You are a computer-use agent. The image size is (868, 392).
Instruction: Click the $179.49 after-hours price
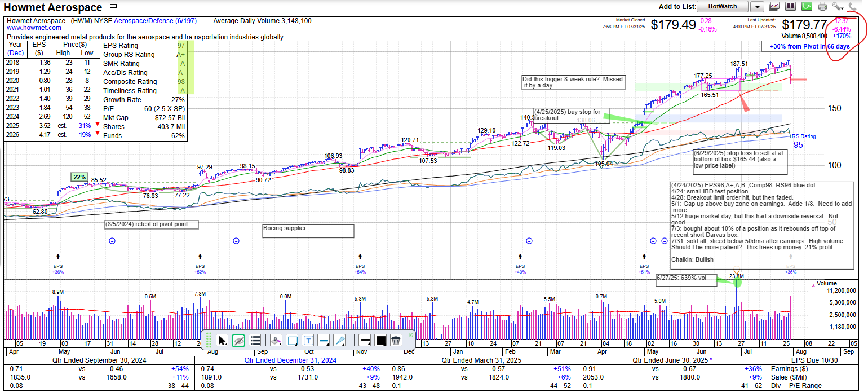[673, 25]
